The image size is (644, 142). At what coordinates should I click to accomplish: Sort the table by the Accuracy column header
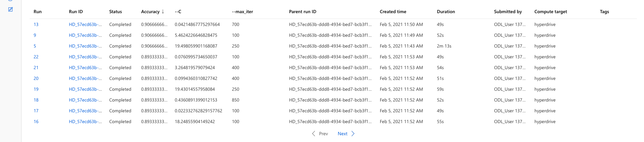click(x=150, y=11)
